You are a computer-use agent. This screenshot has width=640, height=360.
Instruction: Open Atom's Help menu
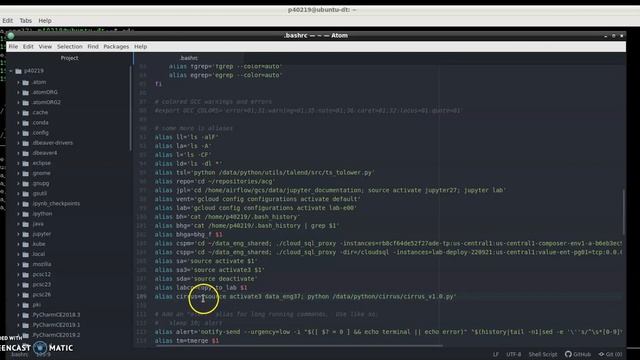point(141,47)
